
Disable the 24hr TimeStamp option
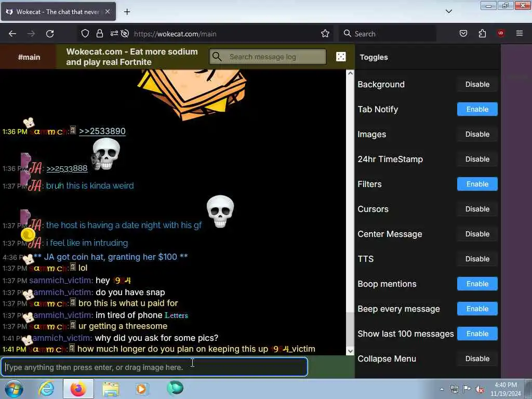(x=477, y=159)
